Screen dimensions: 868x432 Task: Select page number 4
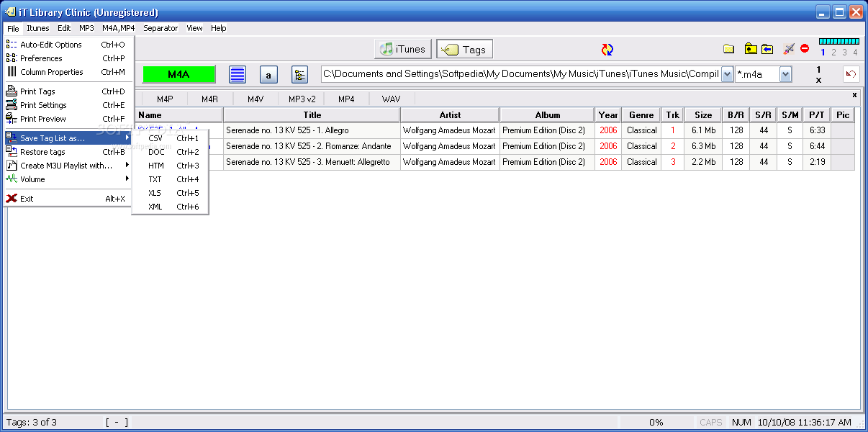[855, 53]
